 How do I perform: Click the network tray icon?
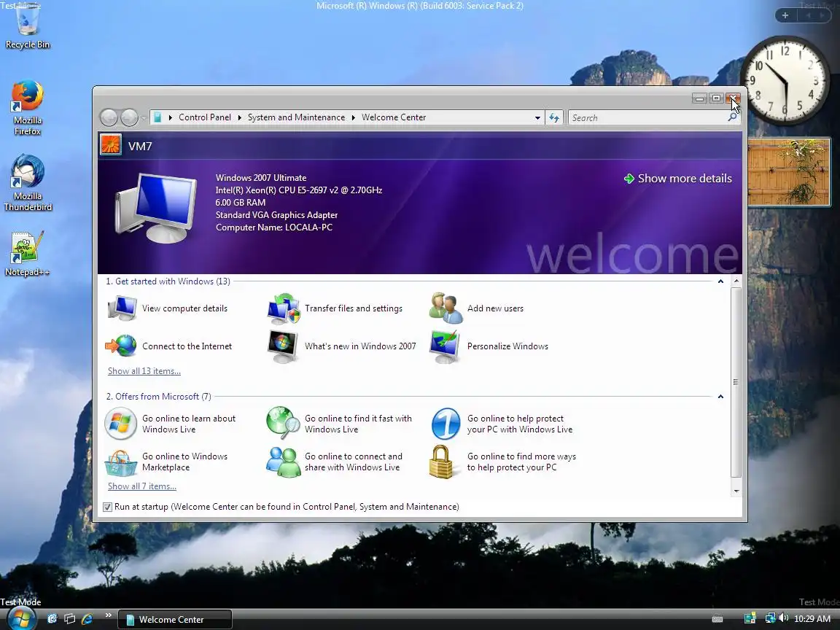tap(770, 618)
